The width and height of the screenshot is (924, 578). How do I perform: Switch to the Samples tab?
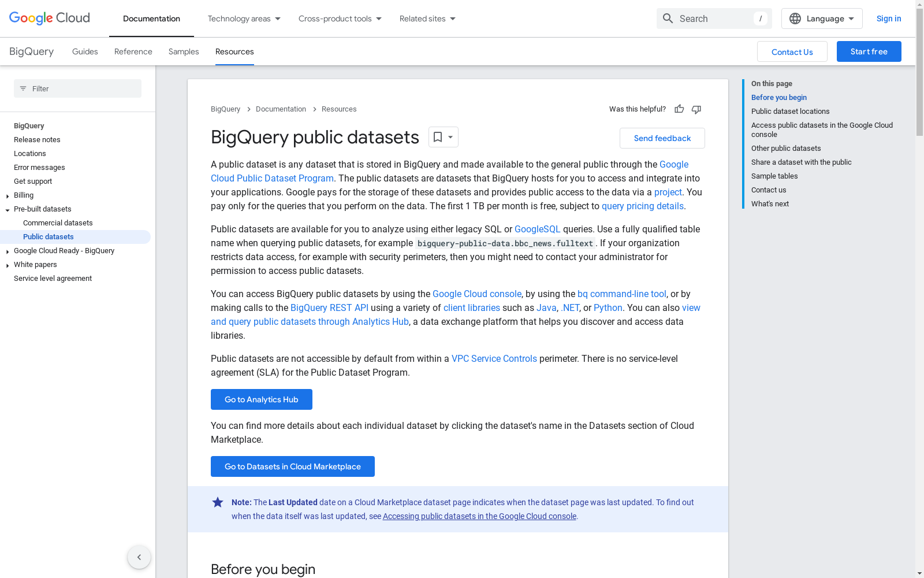coord(184,51)
